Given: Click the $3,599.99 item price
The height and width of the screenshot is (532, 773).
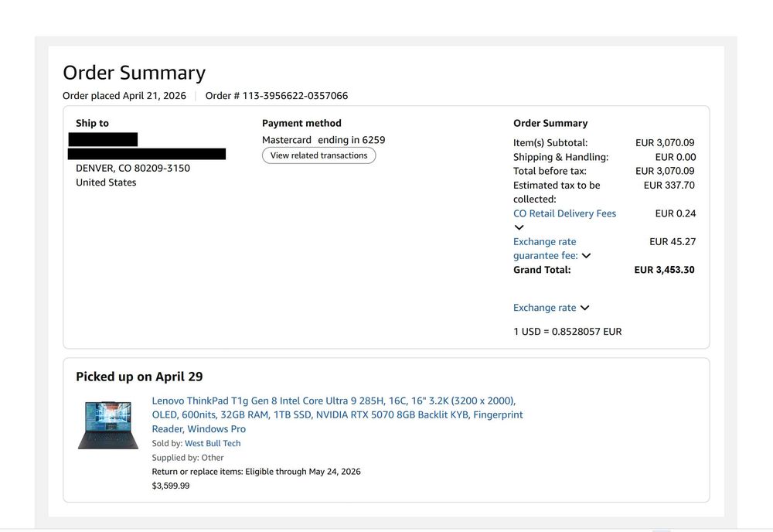Looking at the screenshot, I should 171,486.
